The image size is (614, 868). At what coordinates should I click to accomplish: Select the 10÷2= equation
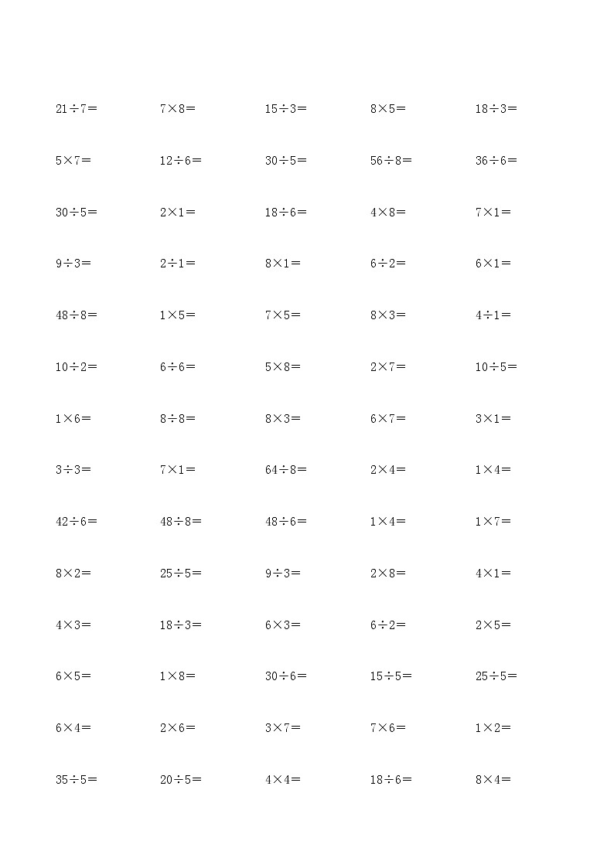pyautogui.click(x=76, y=367)
